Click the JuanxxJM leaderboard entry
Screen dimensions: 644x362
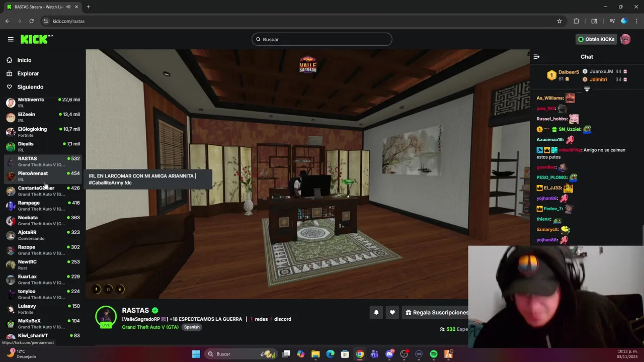[x=605, y=72]
